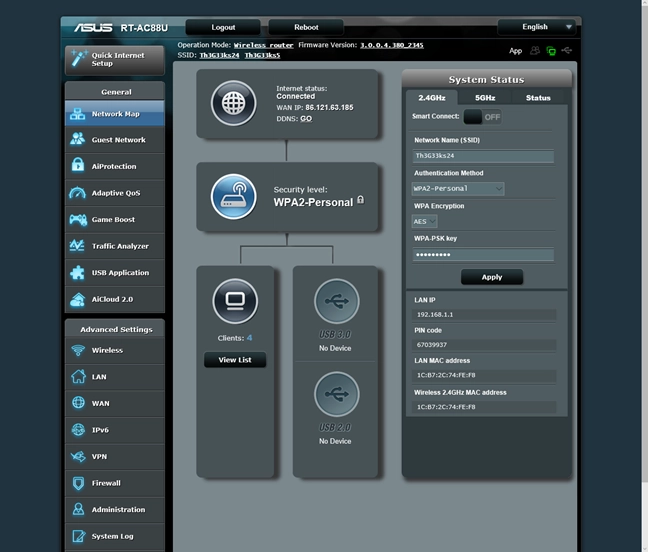Click the WAN globe icon
This screenshot has height=552, width=648.
click(78, 402)
